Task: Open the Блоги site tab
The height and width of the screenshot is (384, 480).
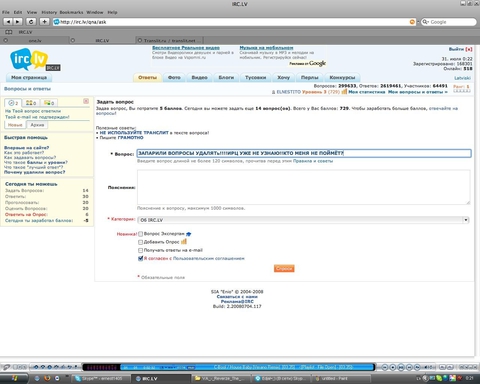Action: [226, 77]
